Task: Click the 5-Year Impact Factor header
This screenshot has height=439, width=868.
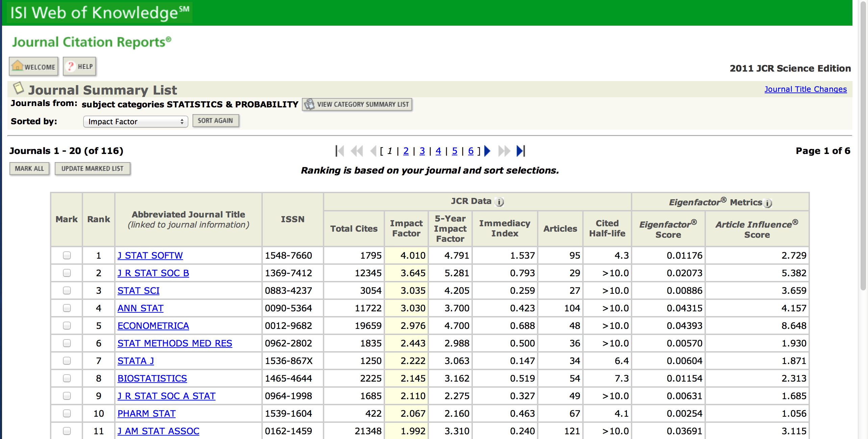Action: (450, 229)
